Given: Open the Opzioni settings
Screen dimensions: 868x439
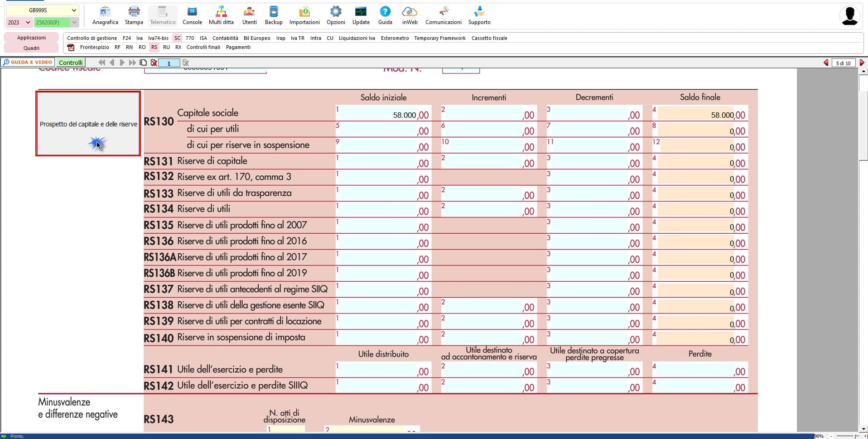Looking at the screenshot, I should 336,15.
